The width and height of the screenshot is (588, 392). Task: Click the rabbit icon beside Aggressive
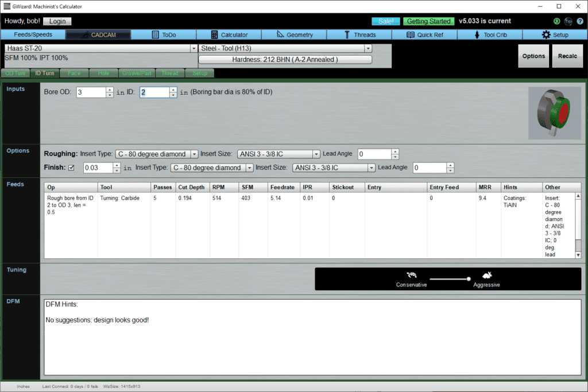486,276
